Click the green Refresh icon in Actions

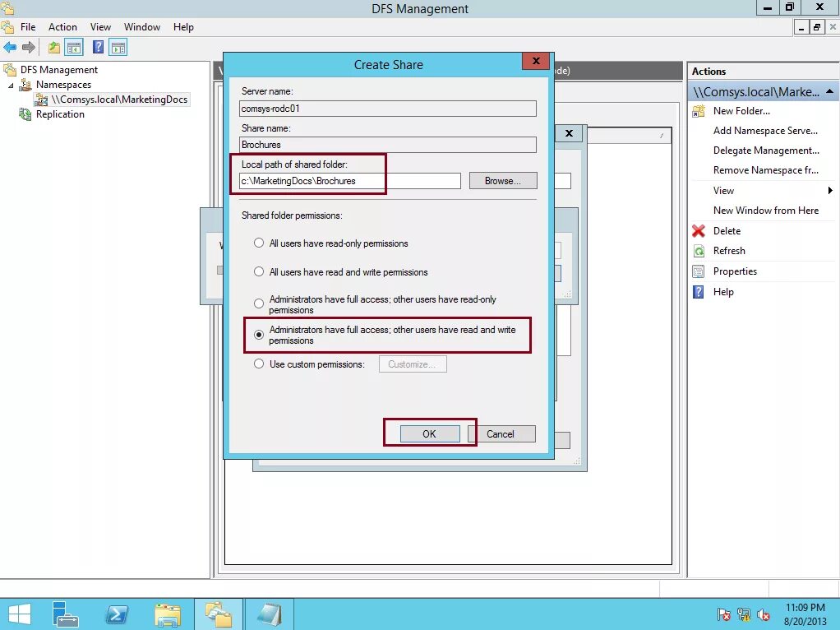tap(699, 251)
